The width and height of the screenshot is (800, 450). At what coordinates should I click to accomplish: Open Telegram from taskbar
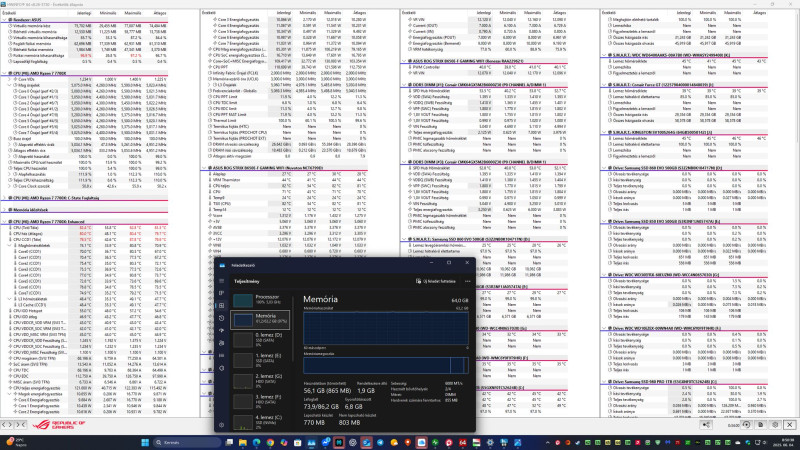point(380,442)
